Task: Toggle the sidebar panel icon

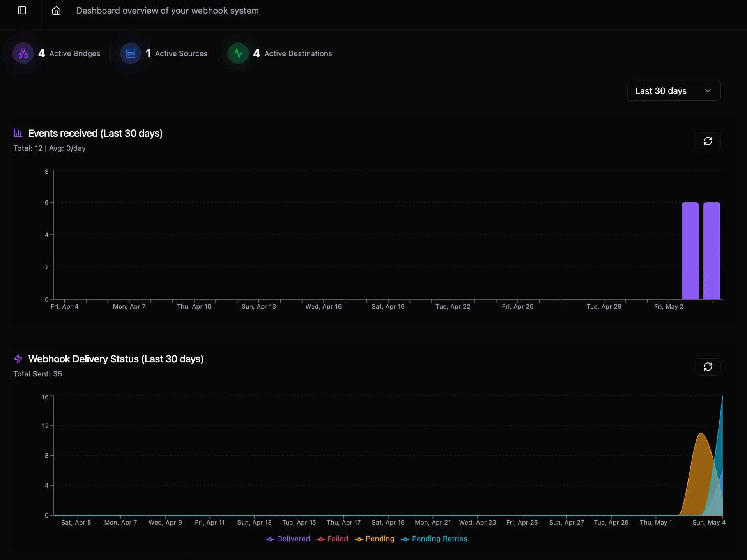Action: tap(22, 11)
